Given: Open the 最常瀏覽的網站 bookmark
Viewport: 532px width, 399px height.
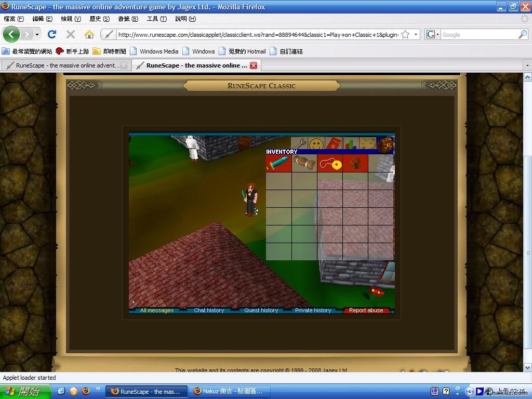Looking at the screenshot, I should (27, 51).
